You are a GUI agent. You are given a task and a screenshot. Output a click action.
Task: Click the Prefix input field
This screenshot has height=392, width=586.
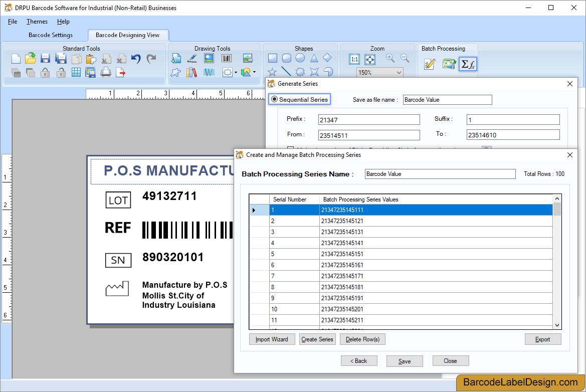pos(369,120)
